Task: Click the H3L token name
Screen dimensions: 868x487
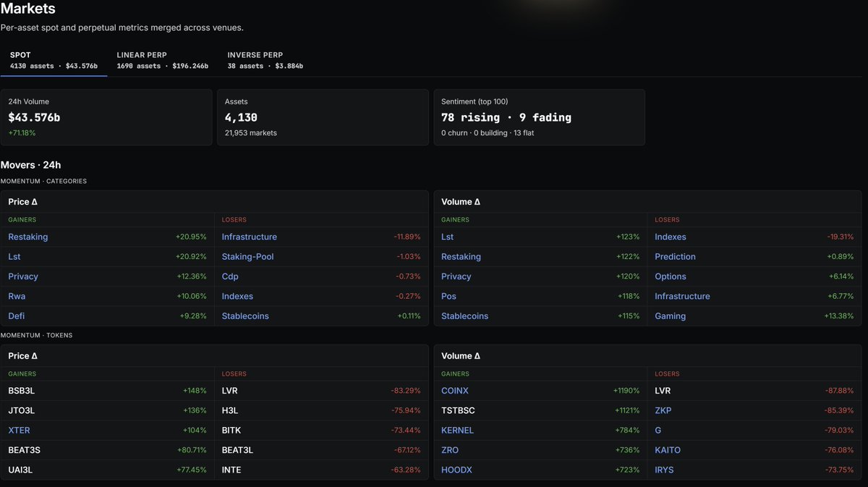Action: point(230,410)
